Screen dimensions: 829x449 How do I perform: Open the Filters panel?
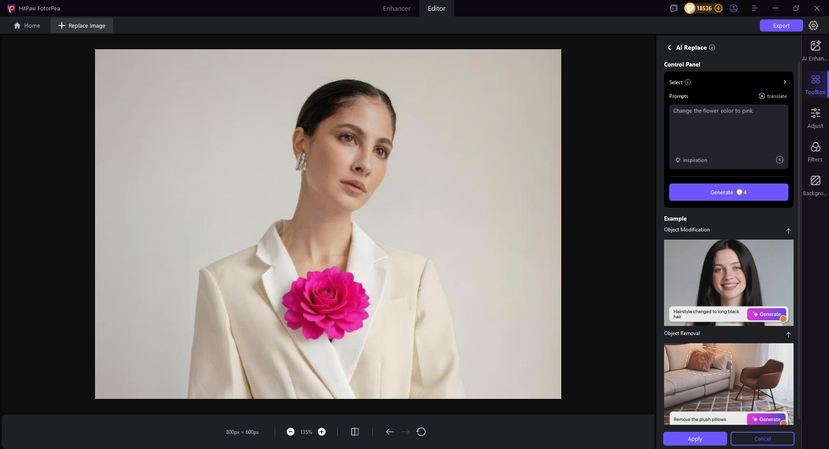815,151
